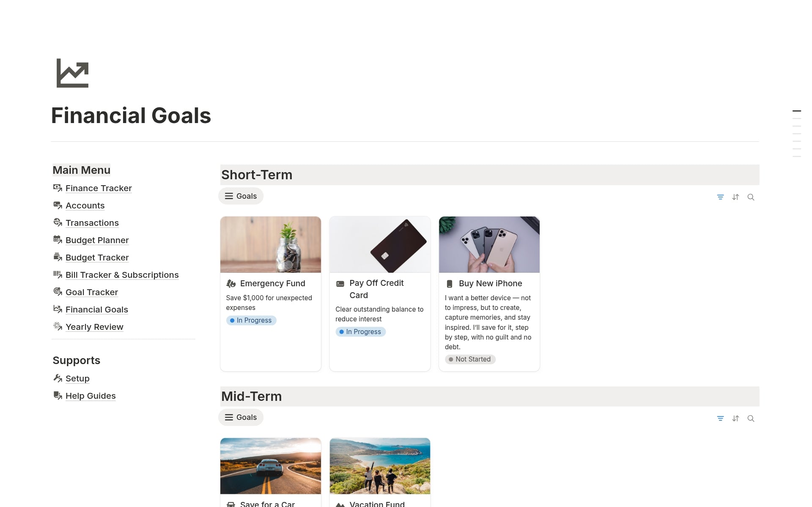Click the filter icon in Short-Term section
Viewport: 812px width, 507px height.
coord(720,197)
